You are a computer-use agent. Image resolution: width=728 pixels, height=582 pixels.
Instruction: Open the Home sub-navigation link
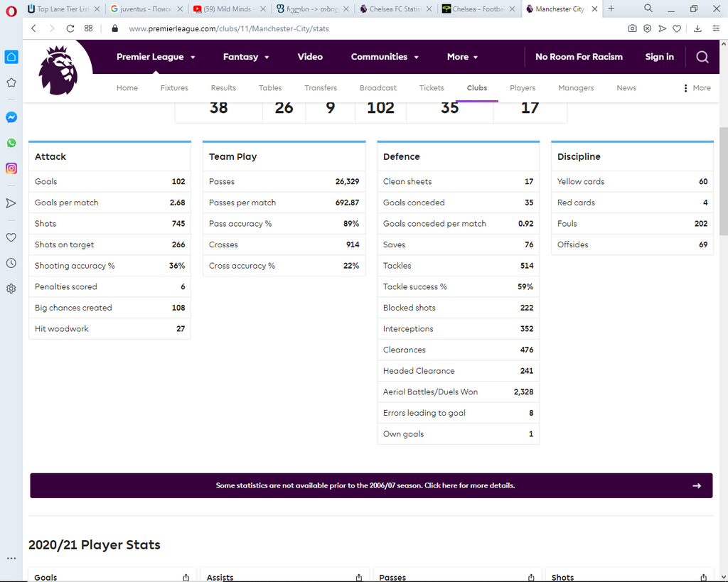click(x=127, y=87)
